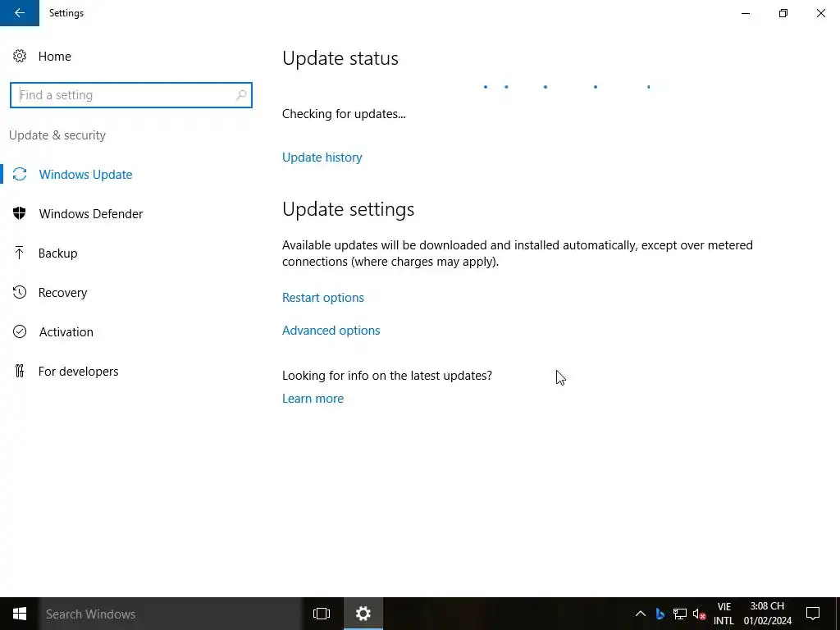Click the Backup up-arrow icon

pyautogui.click(x=20, y=253)
